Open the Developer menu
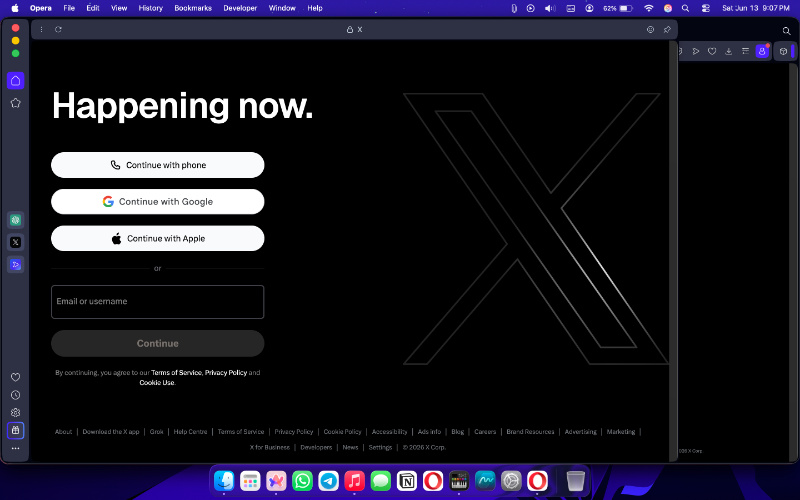The width and height of the screenshot is (800, 500). pos(240,8)
